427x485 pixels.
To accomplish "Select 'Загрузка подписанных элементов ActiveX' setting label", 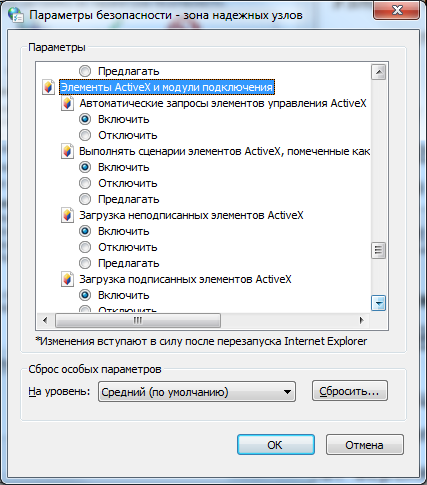I will point(185,279).
